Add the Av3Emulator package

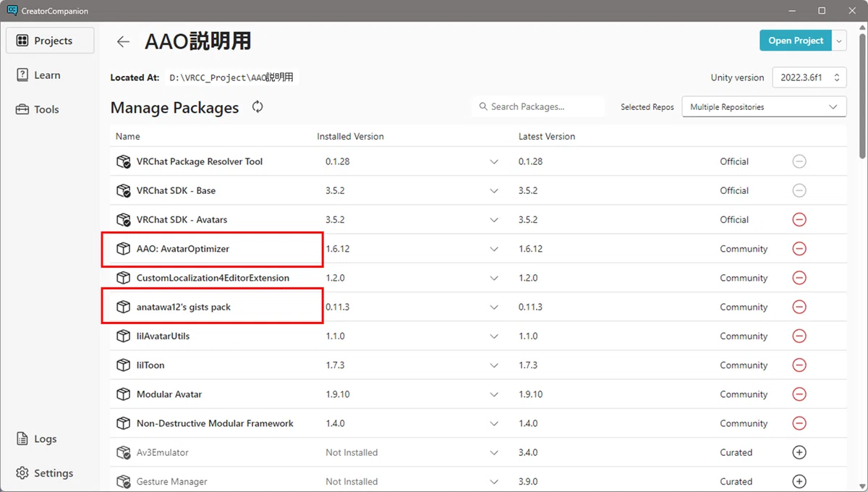tap(799, 452)
